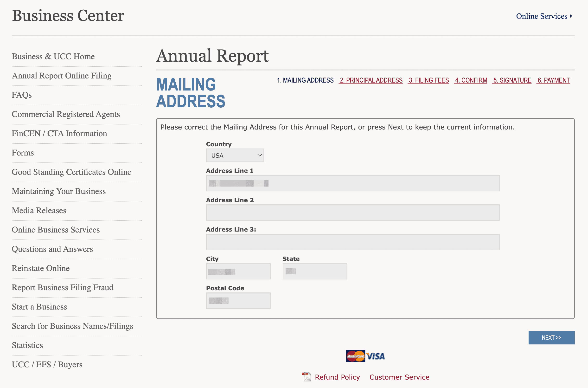Viewport: 588px width, 388px height.
Task: Open Media Releases sidebar link
Action: pyautogui.click(x=39, y=211)
